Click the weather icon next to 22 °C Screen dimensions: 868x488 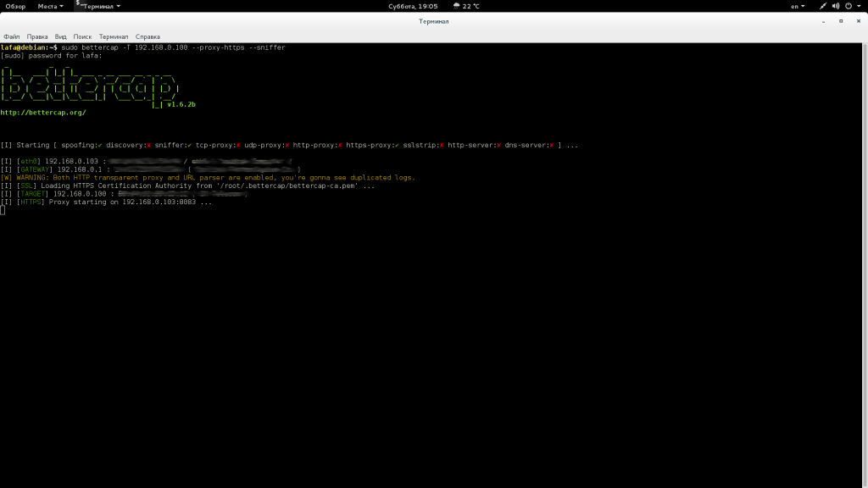click(x=457, y=6)
